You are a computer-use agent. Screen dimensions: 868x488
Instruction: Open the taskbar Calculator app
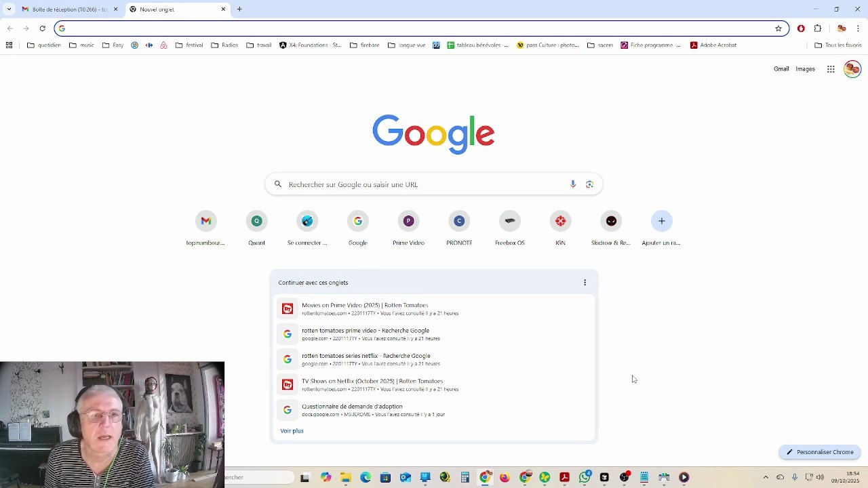[465, 477]
